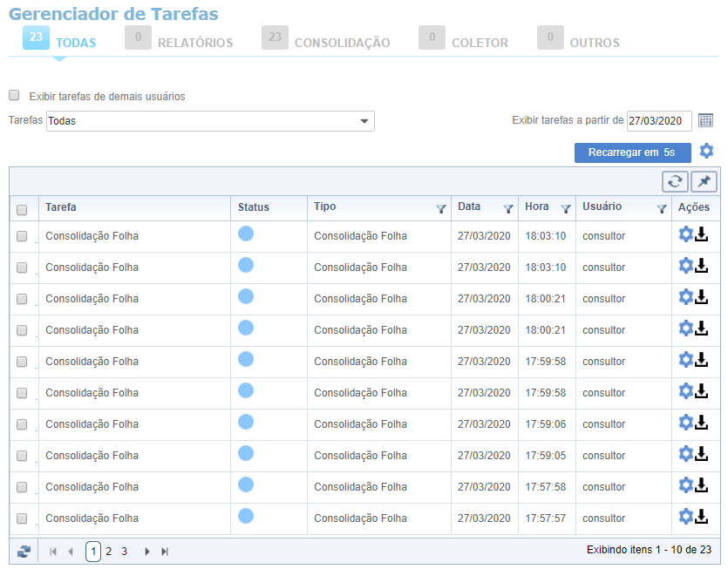Click the reload icon in the pagination footer
Image resolution: width=728 pixels, height=569 pixels.
pyautogui.click(x=24, y=552)
